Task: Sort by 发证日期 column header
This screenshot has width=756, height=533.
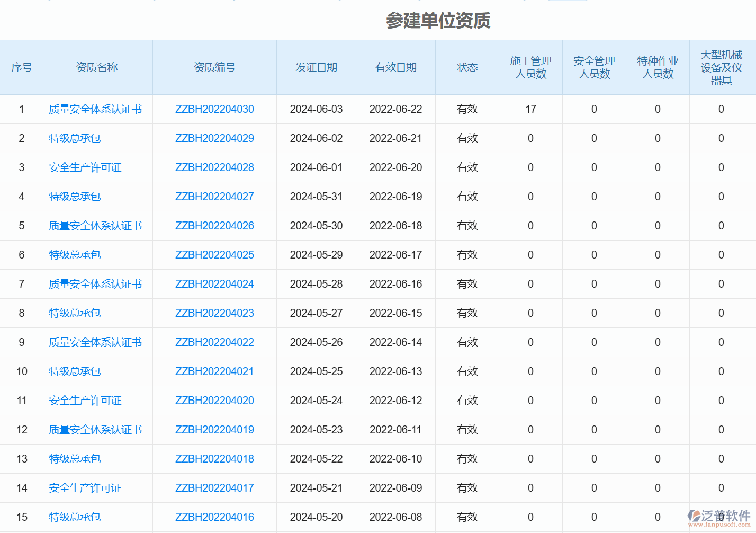Action: (x=316, y=67)
